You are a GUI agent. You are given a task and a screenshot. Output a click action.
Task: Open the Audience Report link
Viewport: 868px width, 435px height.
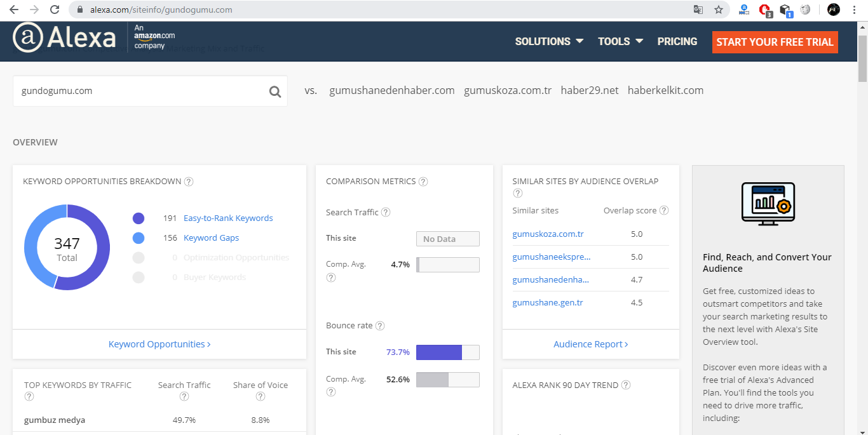pos(591,344)
